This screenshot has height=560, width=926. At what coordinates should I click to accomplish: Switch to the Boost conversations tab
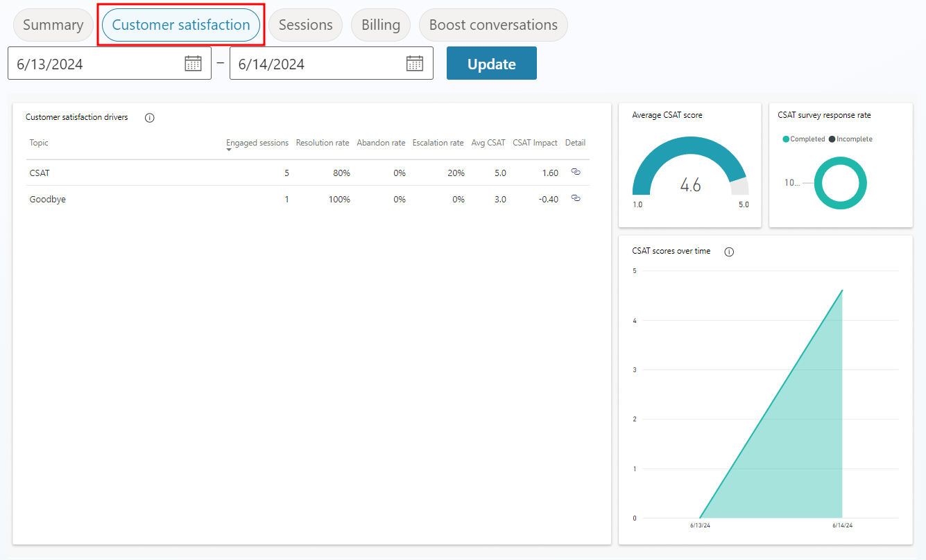tap(492, 24)
